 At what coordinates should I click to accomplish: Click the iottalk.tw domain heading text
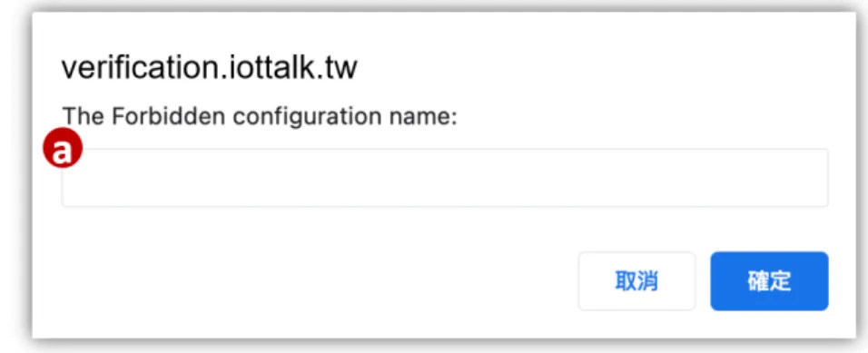tap(209, 69)
